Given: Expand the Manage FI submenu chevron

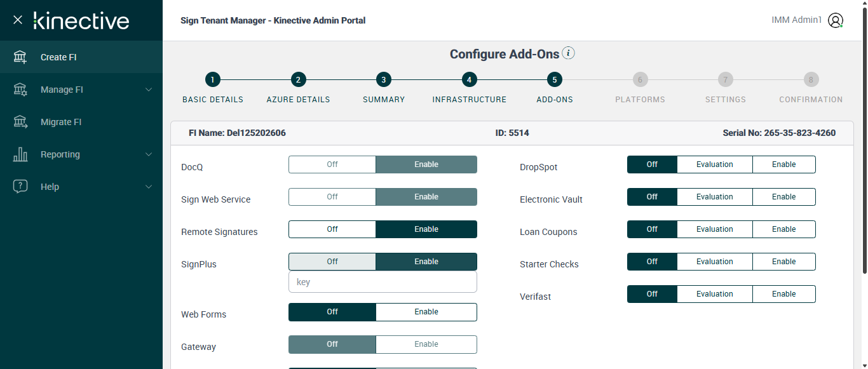Looking at the screenshot, I should tap(149, 90).
